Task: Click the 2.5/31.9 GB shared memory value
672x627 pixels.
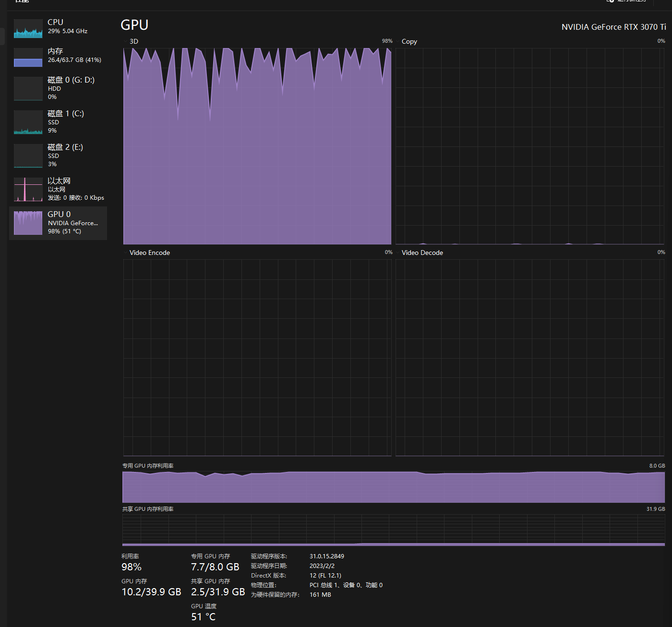Action: tap(218, 592)
